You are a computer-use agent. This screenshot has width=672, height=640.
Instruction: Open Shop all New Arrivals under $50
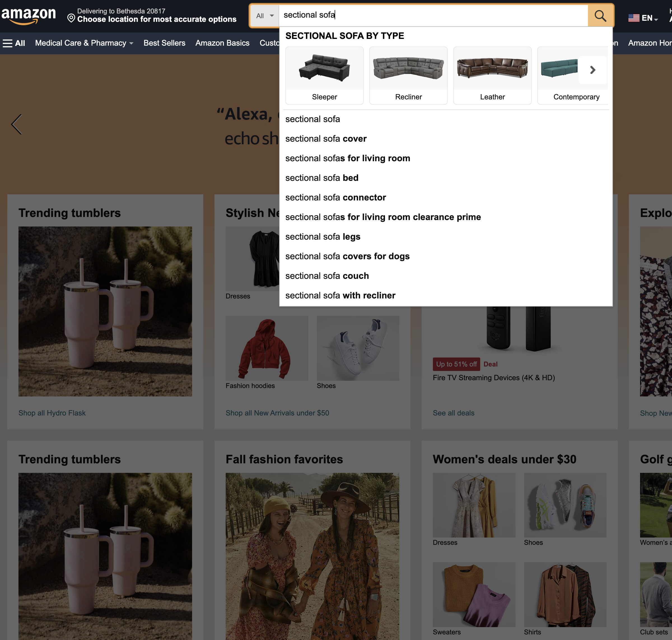point(277,413)
